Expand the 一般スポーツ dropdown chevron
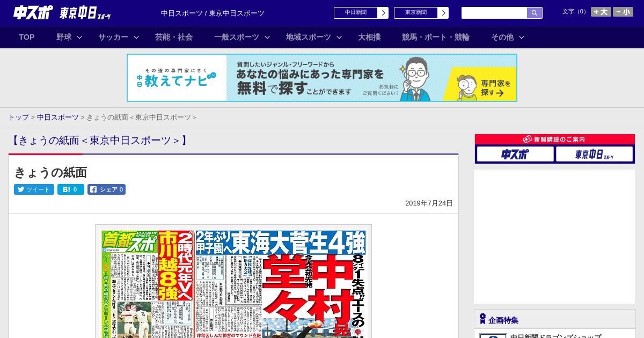This screenshot has height=338, width=644. point(267,37)
